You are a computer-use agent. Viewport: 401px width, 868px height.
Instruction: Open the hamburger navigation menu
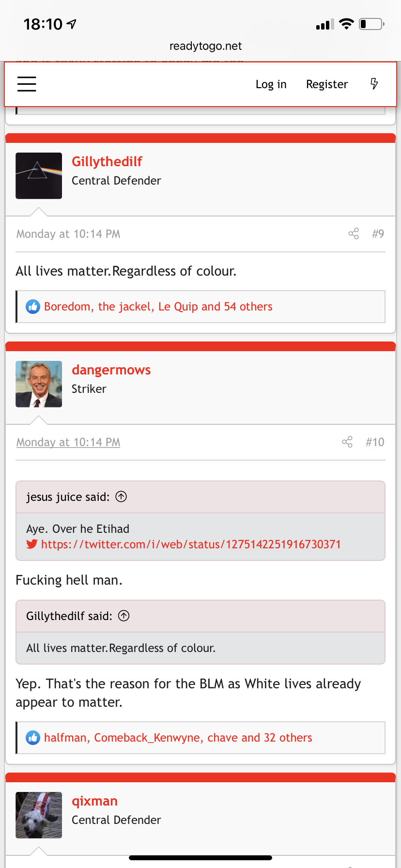click(27, 84)
